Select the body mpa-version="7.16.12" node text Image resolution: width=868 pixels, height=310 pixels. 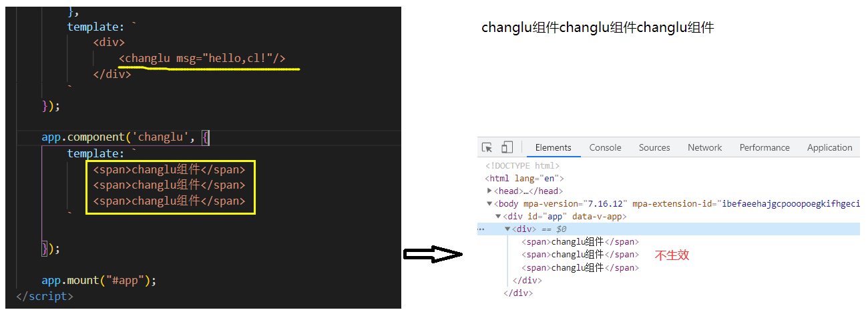[x=676, y=204]
